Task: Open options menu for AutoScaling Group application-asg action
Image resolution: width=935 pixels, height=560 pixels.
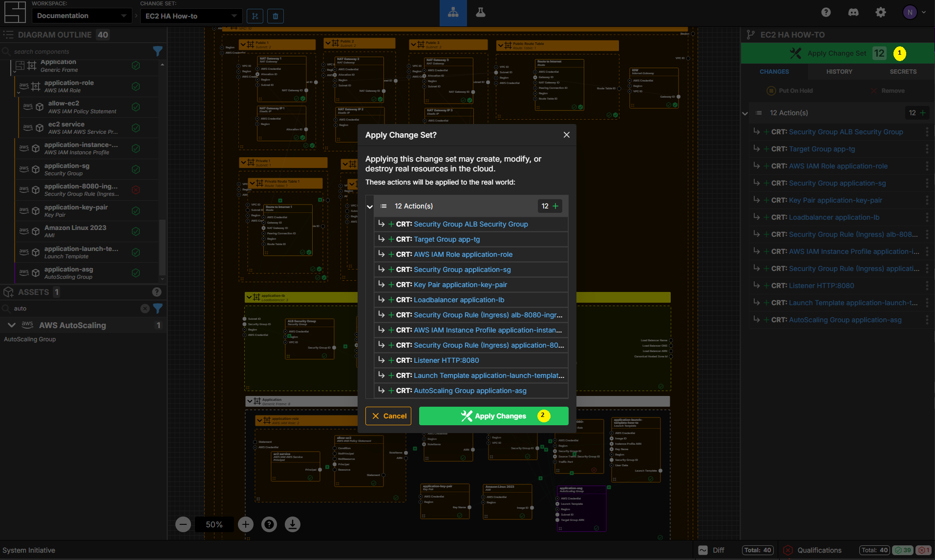Action: click(x=927, y=320)
